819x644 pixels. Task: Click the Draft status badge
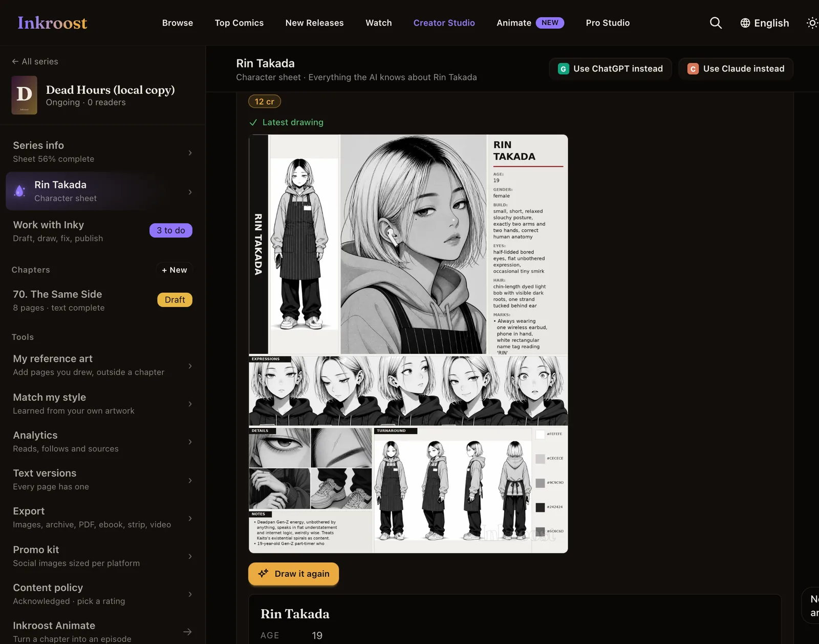pos(175,299)
